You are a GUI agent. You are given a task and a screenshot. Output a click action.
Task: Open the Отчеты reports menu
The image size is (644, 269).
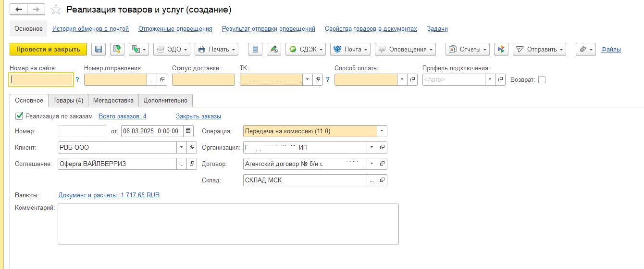click(468, 49)
